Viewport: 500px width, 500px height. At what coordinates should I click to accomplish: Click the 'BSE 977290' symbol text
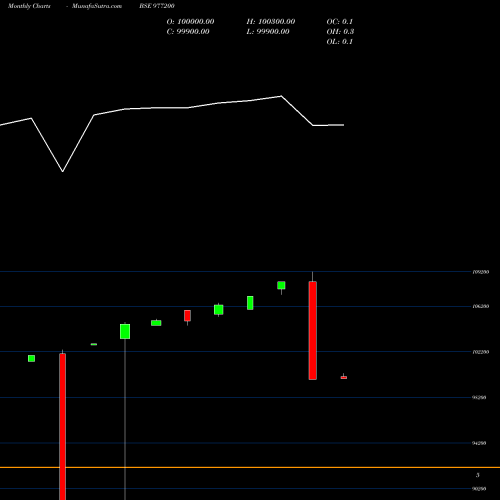click(157, 6)
